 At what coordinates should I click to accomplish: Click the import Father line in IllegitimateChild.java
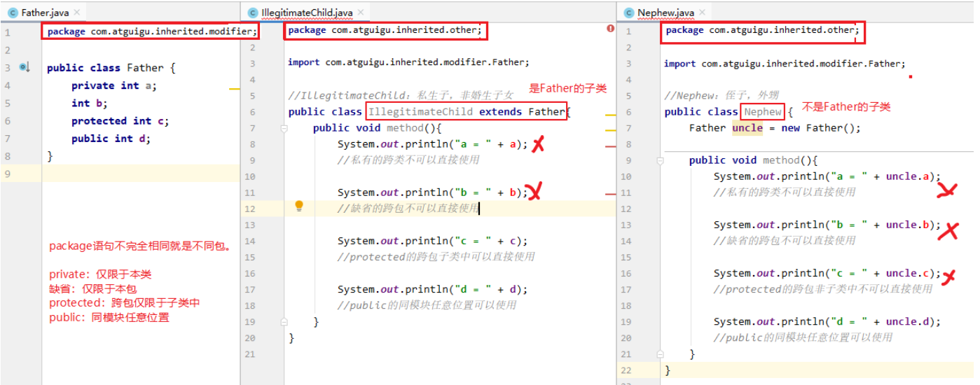pyautogui.click(x=408, y=62)
